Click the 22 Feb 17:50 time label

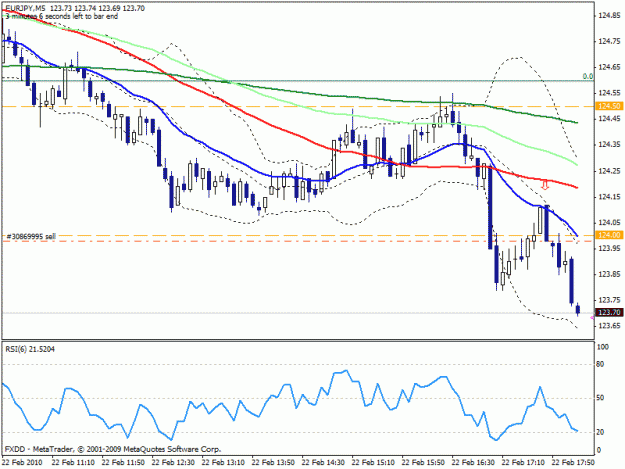tap(573, 462)
